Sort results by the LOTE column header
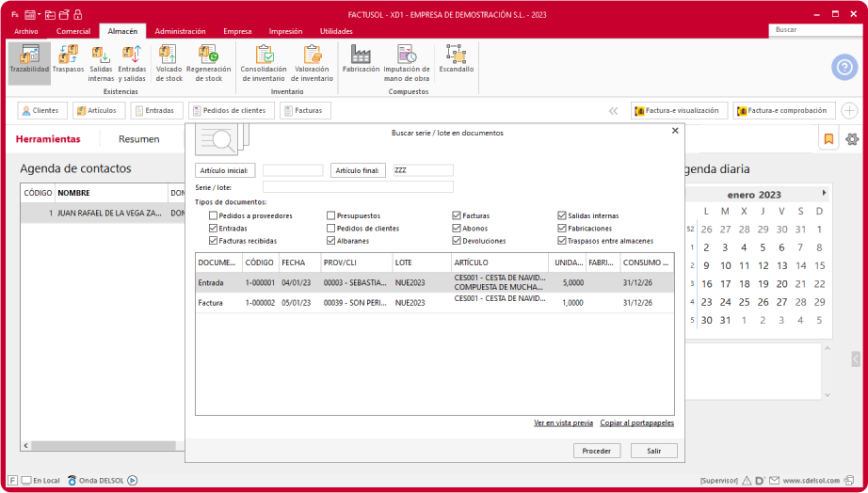The image size is (868, 493). coord(422,262)
